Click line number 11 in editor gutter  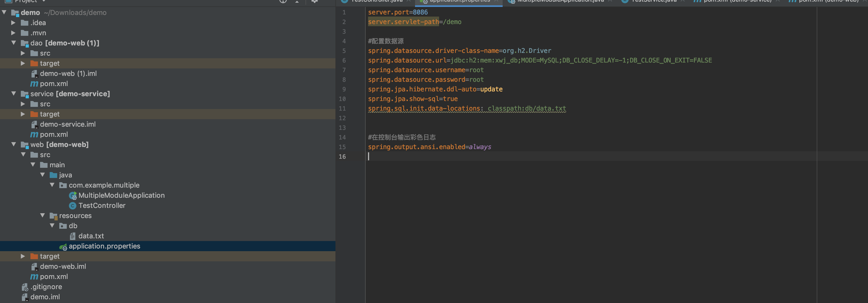point(342,108)
